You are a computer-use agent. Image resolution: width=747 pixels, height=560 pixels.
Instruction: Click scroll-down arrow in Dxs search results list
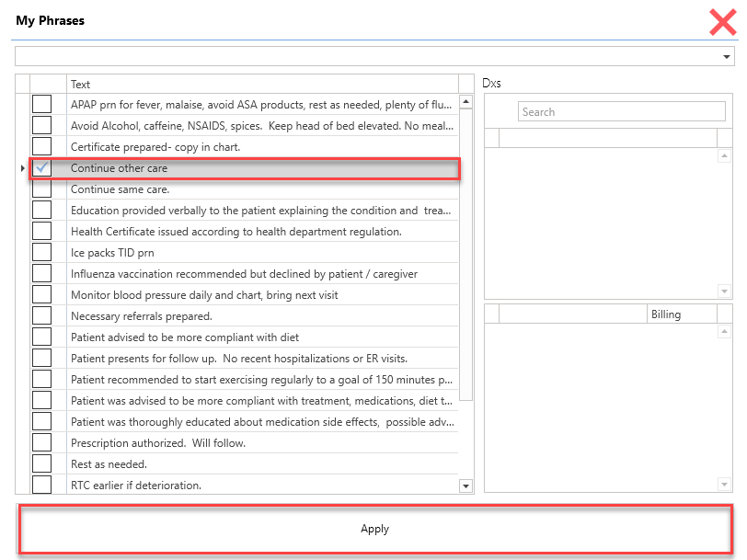[x=724, y=291]
